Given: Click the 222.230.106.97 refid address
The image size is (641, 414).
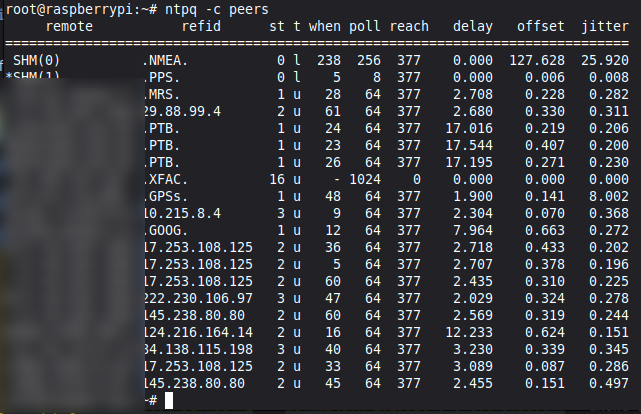Looking at the screenshot, I should 200,297.
